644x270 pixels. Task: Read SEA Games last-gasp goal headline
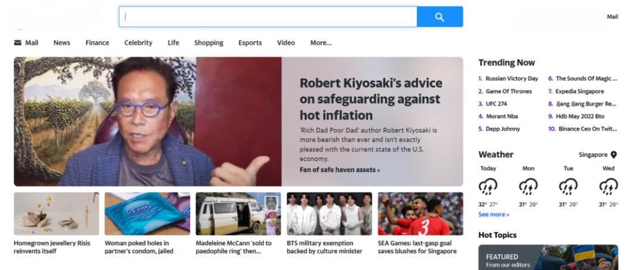click(417, 247)
